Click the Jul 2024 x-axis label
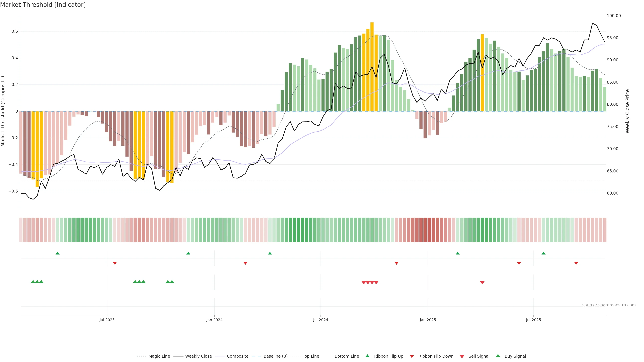The height and width of the screenshot is (362, 644). point(320,320)
